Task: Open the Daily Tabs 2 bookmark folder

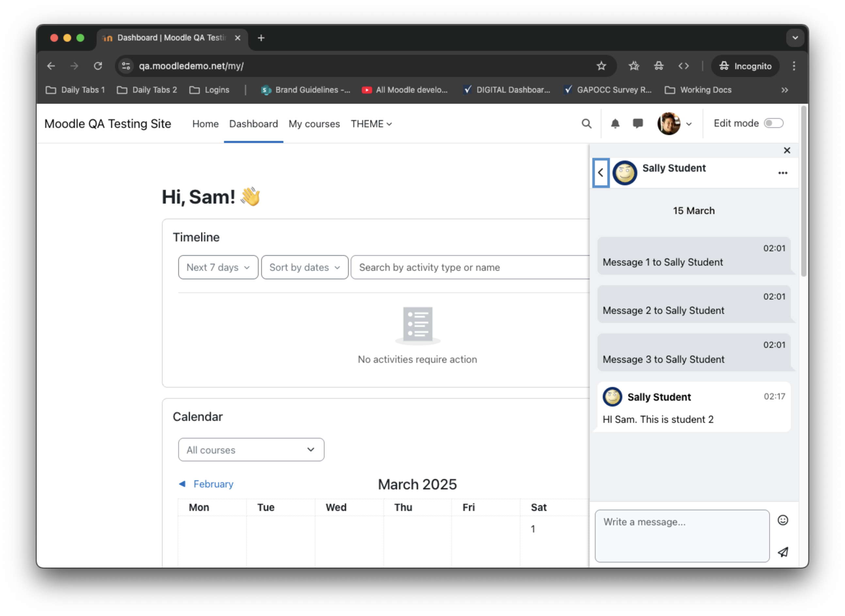Action: [x=147, y=90]
